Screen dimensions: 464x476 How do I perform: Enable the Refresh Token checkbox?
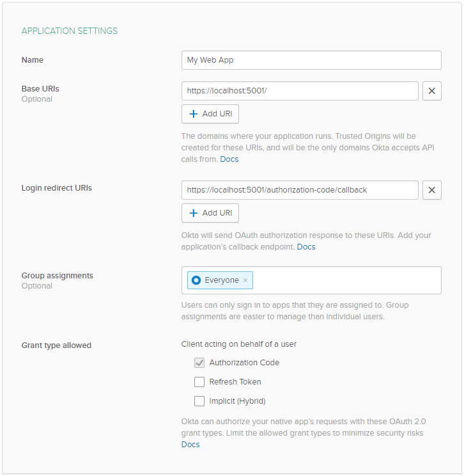coord(199,382)
